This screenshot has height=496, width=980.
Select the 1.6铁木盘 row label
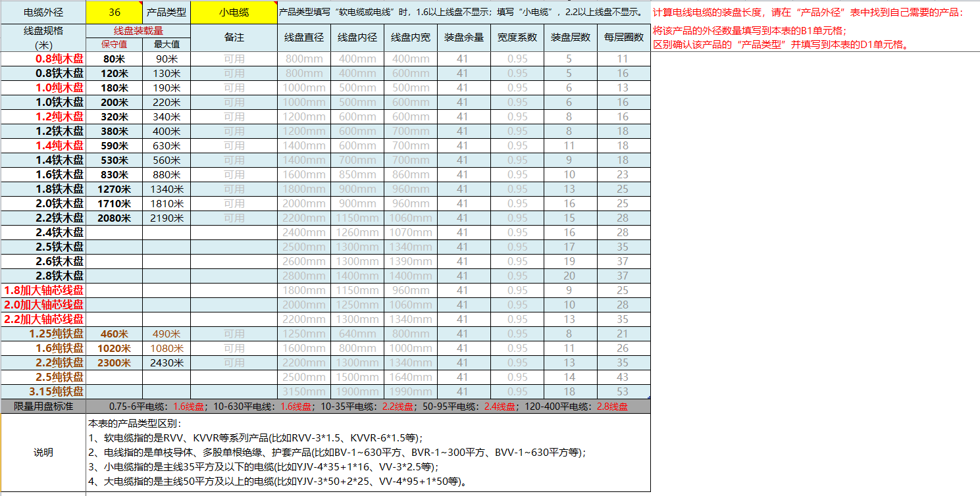pyautogui.click(x=59, y=174)
